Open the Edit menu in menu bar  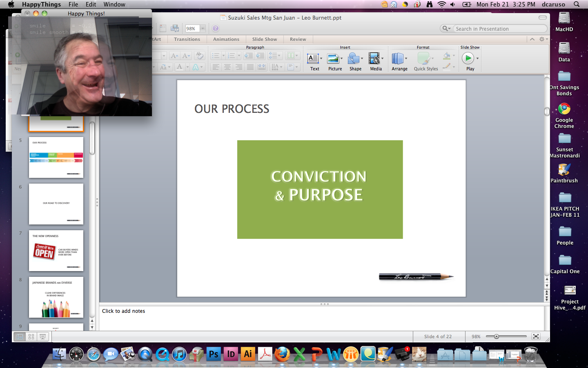pos(91,4)
